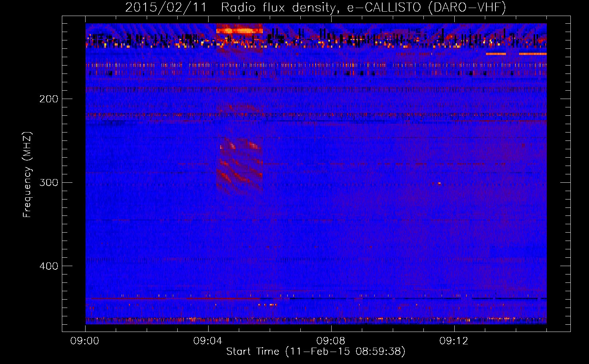Click the 300 frequency tick label
Viewport: 589px width, 364px height.
coord(49,182)
